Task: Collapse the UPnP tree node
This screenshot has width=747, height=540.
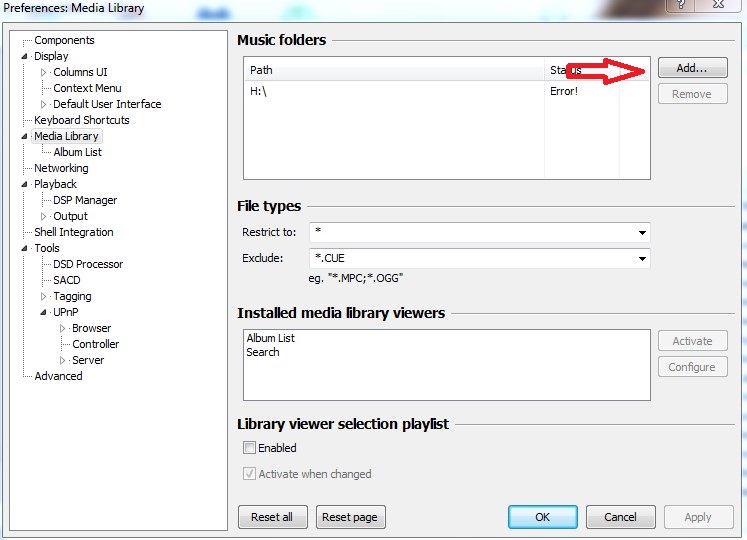Action: pyautogui.click(x=43, y=312)
